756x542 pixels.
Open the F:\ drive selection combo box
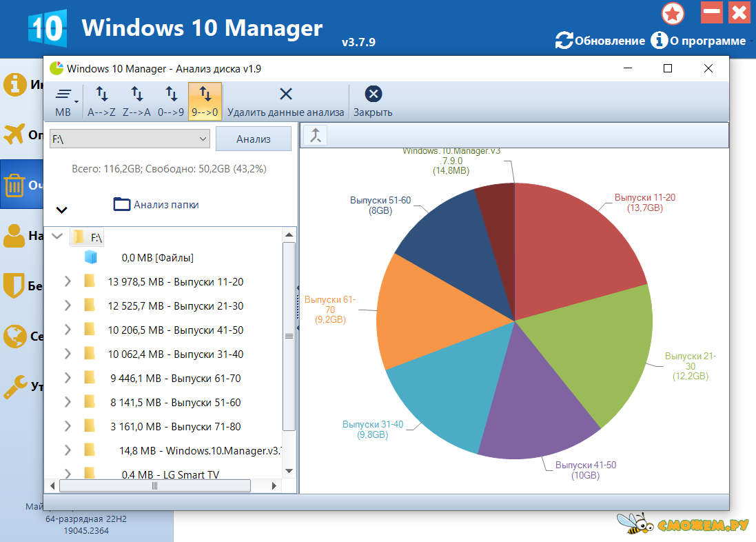point(130,139)
